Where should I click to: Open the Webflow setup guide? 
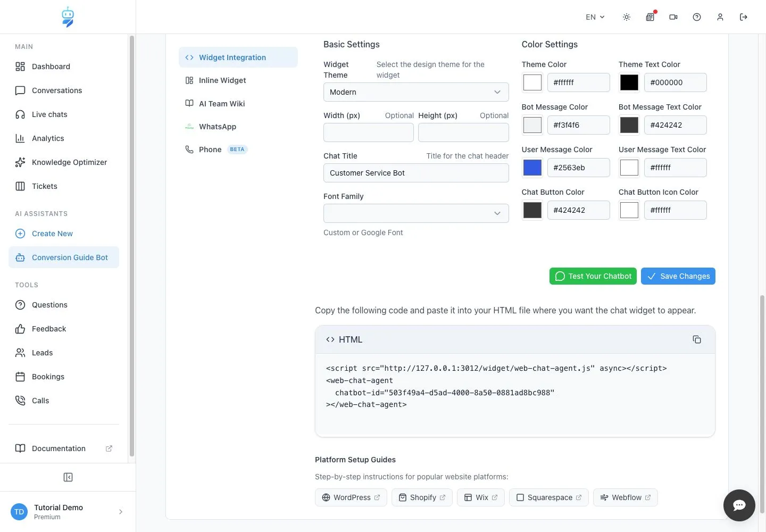tap(626, 497)
